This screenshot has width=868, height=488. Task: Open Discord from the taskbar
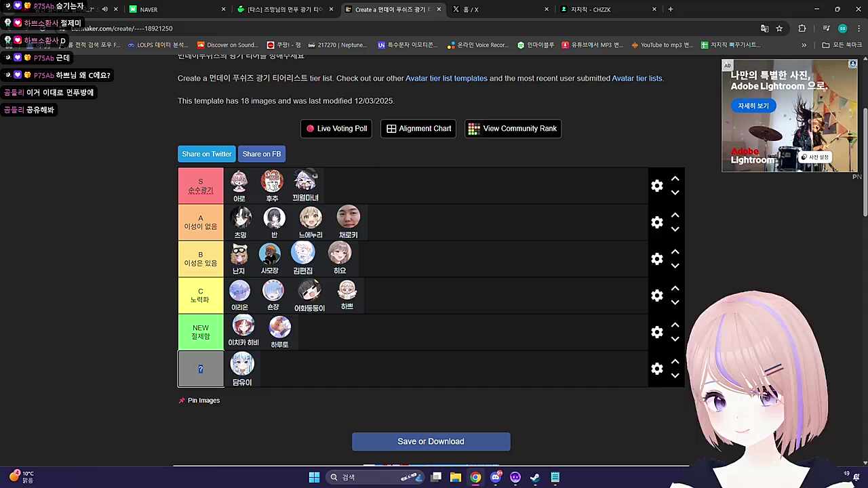[x=496, y=477]
